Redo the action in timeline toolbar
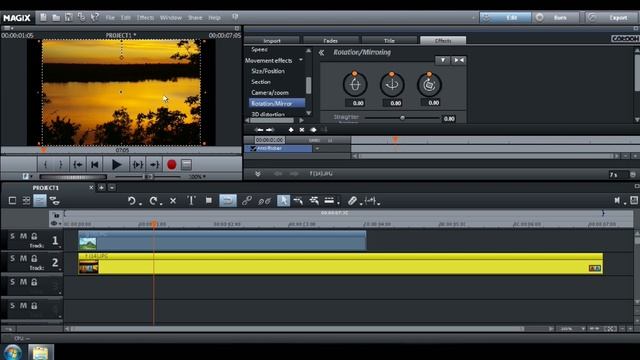The image size is (640, 360). click(x=153, y=201)
